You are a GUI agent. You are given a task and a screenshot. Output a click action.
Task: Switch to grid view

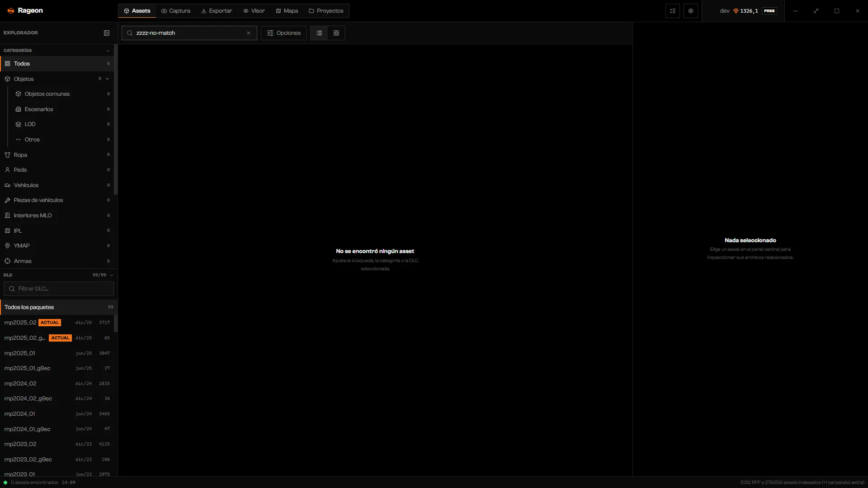[x=336, y=33]
